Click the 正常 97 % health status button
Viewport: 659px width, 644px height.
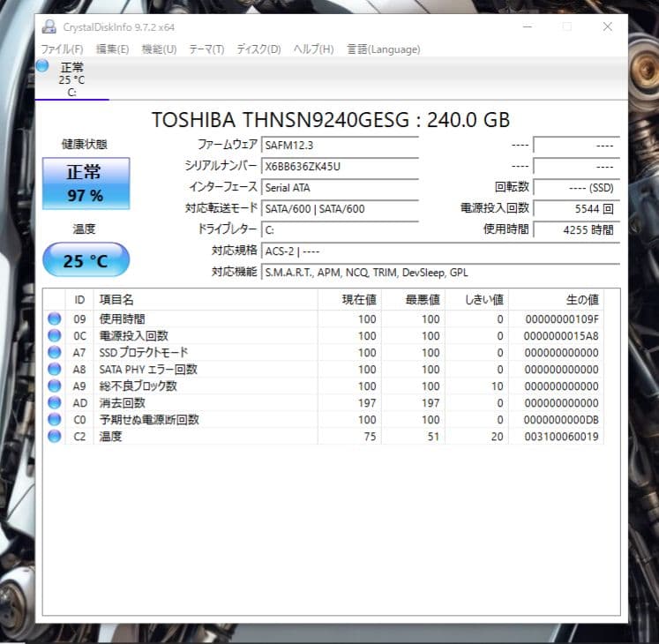click(86, 183)
